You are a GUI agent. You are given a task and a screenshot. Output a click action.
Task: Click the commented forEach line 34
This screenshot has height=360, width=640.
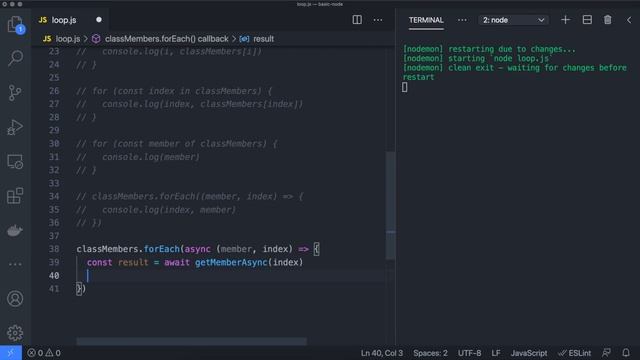[x=190, y=197]
